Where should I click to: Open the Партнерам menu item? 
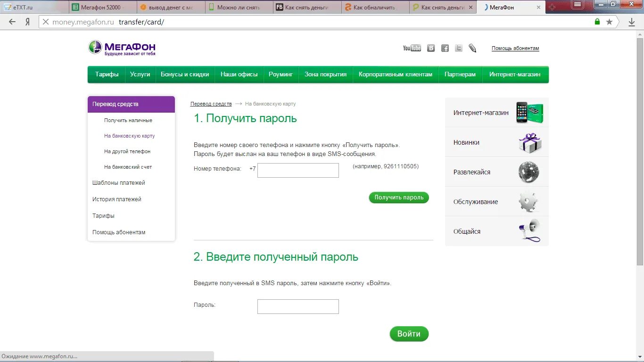tap(460, 74)
